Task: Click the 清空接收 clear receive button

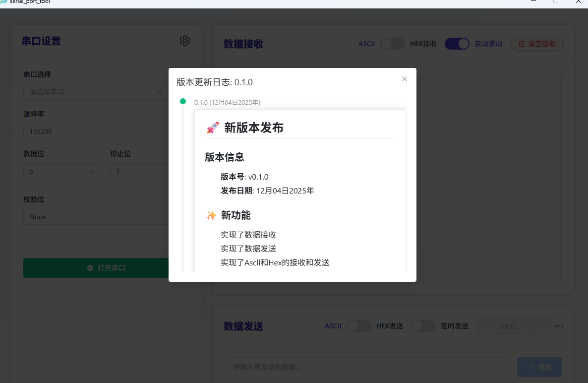Action: [x=536, y=44]
